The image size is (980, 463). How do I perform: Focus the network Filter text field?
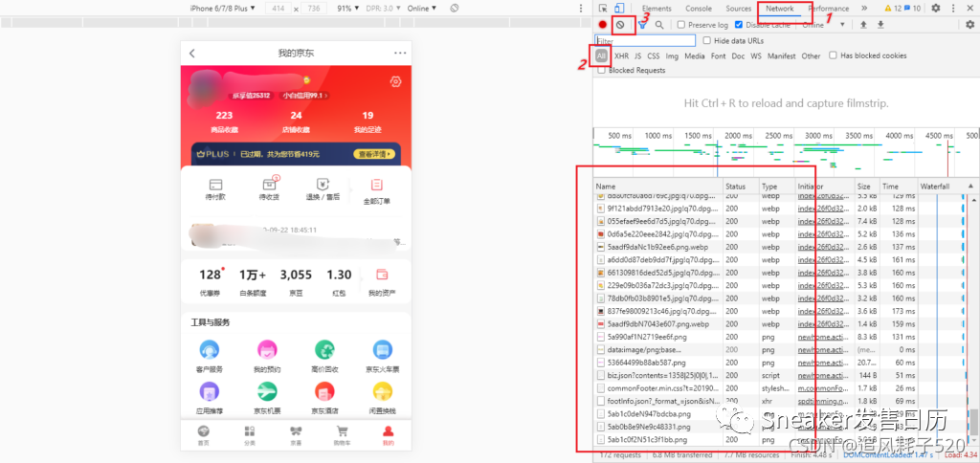coord(645,40)
